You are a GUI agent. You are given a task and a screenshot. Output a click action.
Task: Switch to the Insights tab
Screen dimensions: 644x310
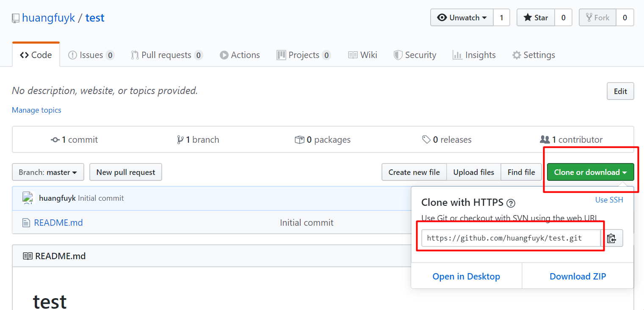click(474, 55)
